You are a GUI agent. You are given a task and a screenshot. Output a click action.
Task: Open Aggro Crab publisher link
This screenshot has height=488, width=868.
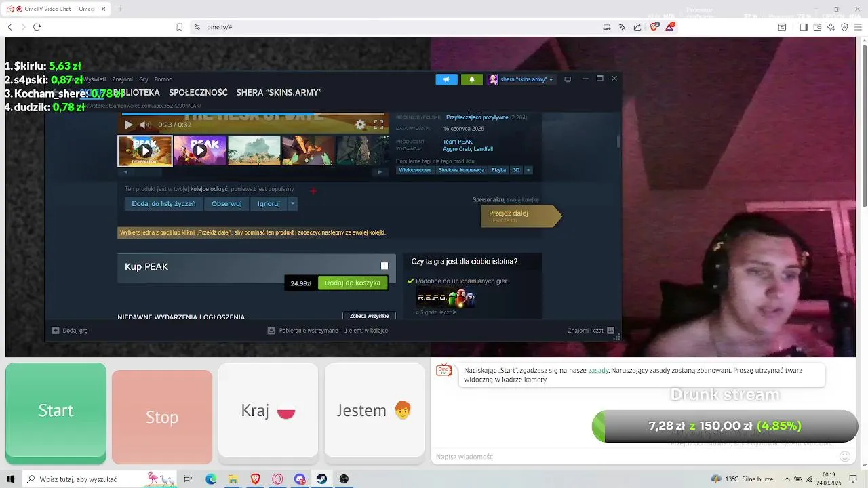[457, 149]
